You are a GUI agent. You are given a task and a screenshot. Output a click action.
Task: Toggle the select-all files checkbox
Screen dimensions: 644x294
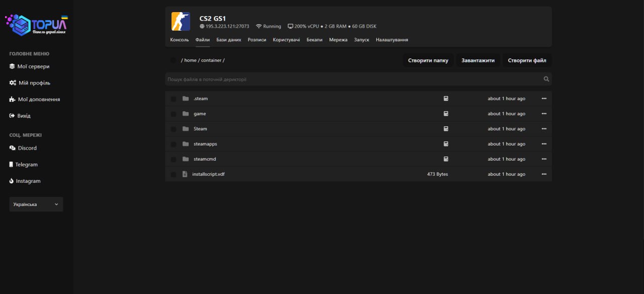point(174,60)
